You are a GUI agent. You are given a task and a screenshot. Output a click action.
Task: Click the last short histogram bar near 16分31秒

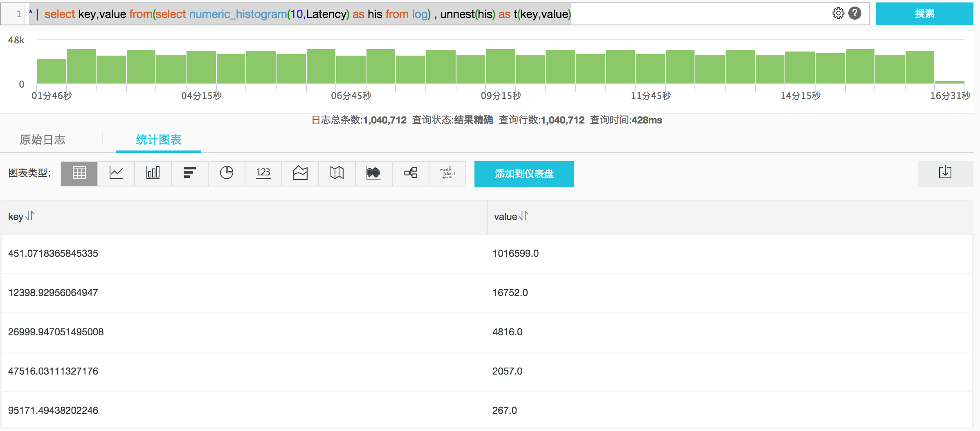950,82
